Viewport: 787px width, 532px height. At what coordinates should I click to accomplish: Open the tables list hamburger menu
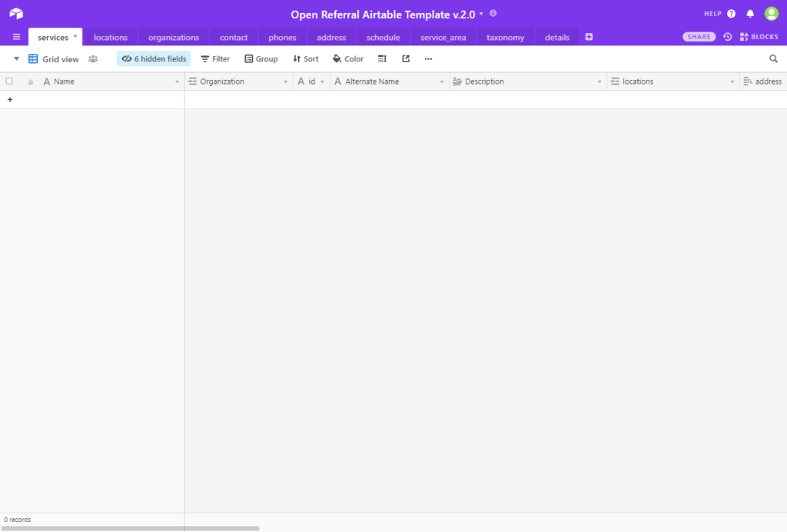pos(16,37)
